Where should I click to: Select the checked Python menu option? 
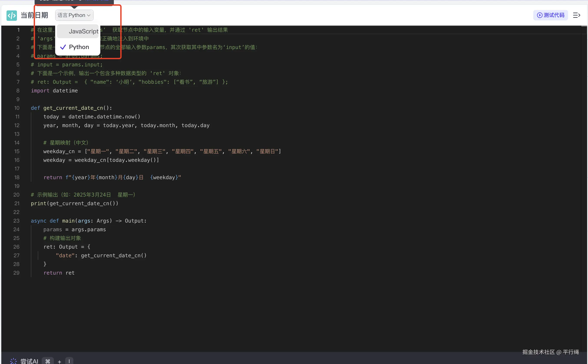[x=79, y=47]
